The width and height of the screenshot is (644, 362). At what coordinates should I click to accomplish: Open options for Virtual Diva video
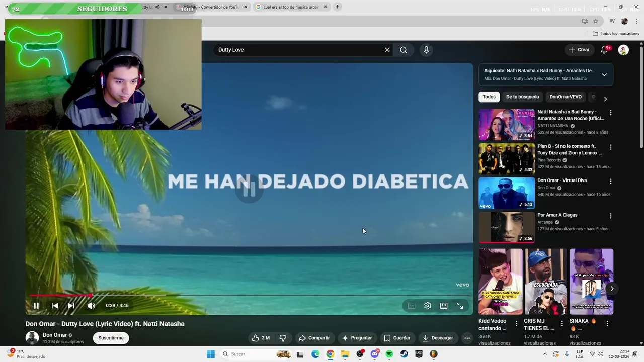[611, 182]
